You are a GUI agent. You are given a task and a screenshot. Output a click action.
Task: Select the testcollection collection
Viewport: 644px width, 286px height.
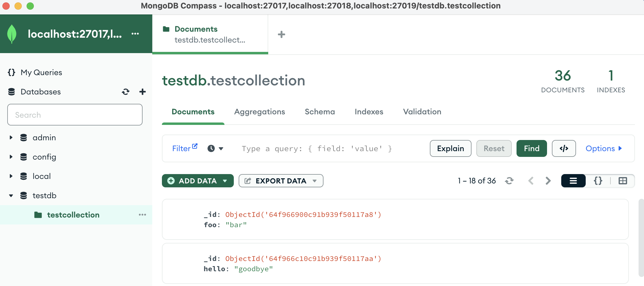click(x=73, y=215)
